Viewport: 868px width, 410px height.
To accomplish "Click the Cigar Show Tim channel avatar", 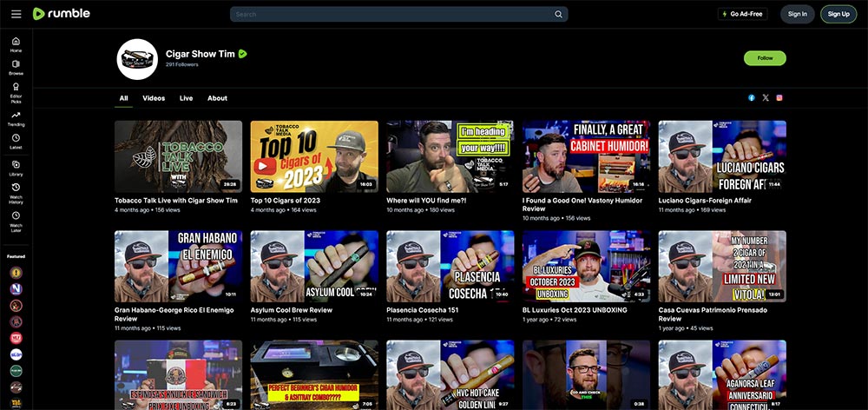I will (137, 59).
